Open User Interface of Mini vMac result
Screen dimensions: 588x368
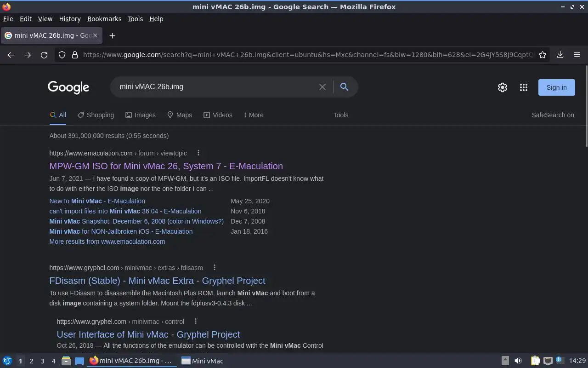pyautogui.click(x=148, y=334)
